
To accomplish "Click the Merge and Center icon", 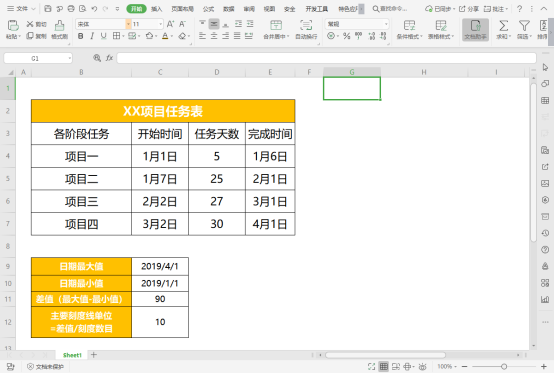I will tap(276, 25).
